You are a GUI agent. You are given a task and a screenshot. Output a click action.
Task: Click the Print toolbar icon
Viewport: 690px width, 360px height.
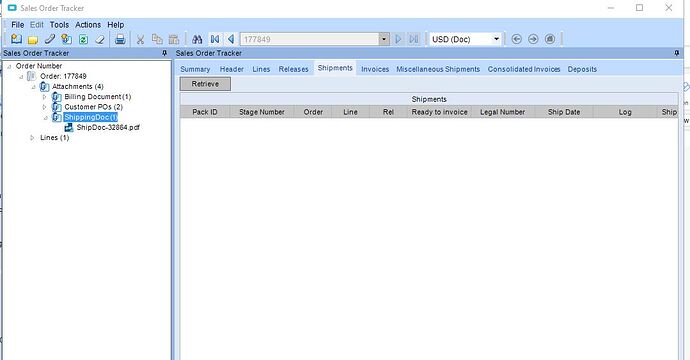click(x=120, y=39)
